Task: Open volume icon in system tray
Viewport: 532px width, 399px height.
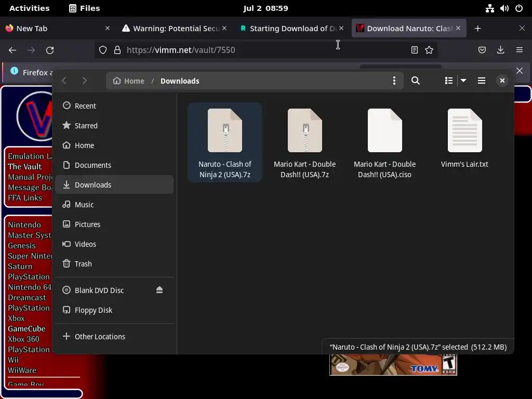Action: 504,8
